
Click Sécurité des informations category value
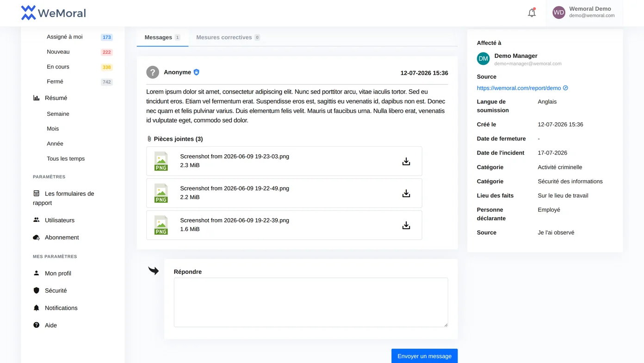click(x=570, y=181)
